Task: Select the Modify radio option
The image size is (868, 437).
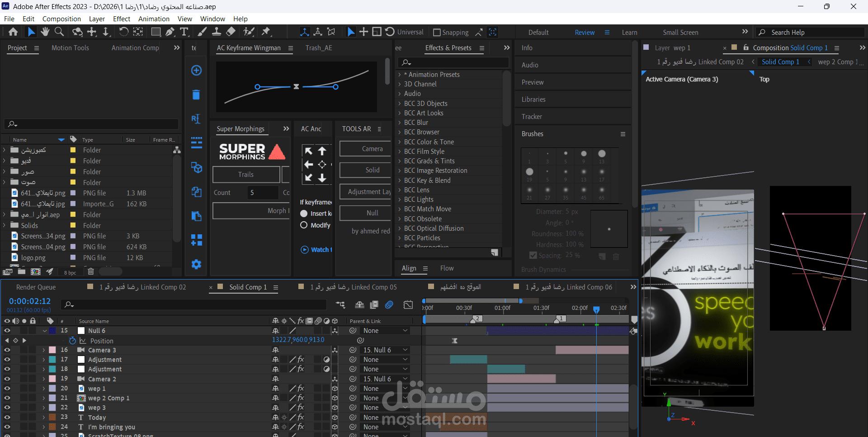Action: click(x=304, y=225)
